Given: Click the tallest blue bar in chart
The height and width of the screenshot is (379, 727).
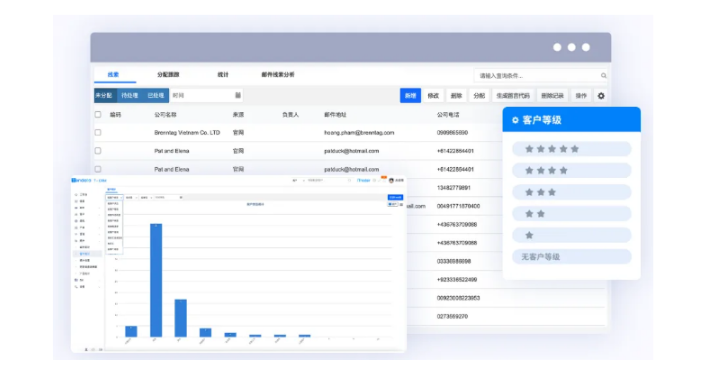Looking at the screenshot, I should pos(156,280).
